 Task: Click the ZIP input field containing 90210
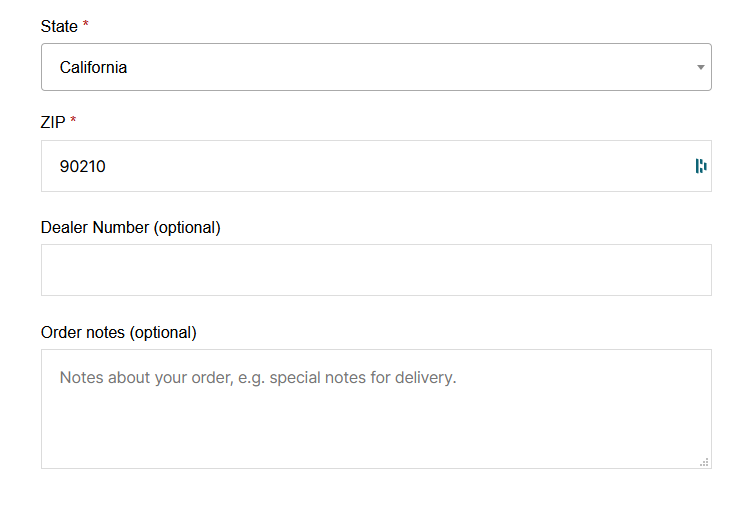[360, 166]
